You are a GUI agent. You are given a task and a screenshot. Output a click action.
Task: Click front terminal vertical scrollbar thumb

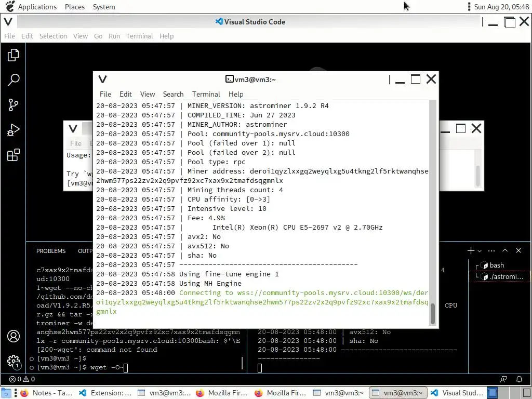pos(433,314)
